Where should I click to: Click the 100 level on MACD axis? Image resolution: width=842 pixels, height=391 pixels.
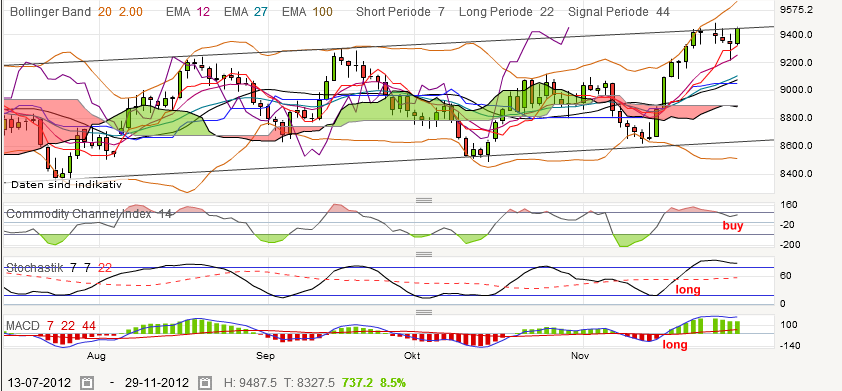tap(790, 325)
